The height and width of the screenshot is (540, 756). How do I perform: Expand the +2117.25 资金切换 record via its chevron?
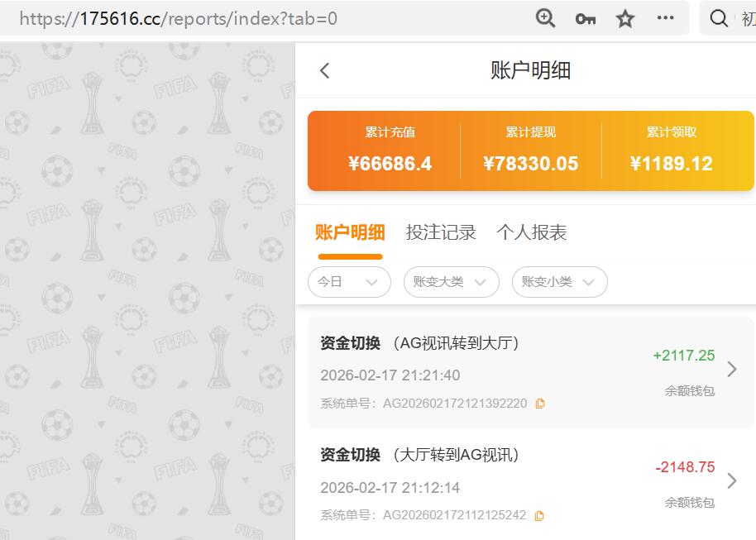coord(731,370)
